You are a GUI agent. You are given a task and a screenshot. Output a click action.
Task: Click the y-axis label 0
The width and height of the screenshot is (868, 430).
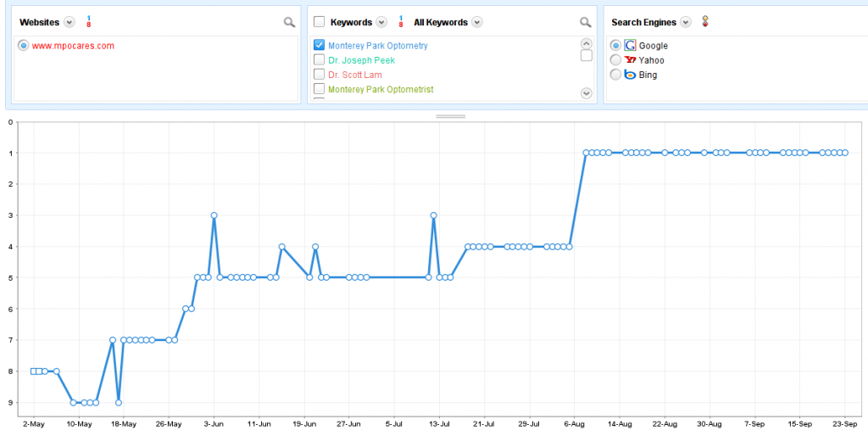[x=10, y=122]
